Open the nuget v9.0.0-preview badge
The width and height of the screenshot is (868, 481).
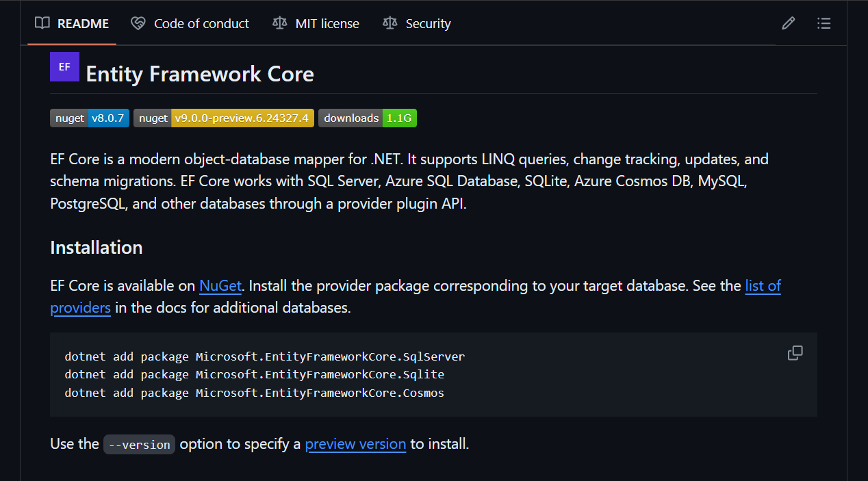coord(224,118)
